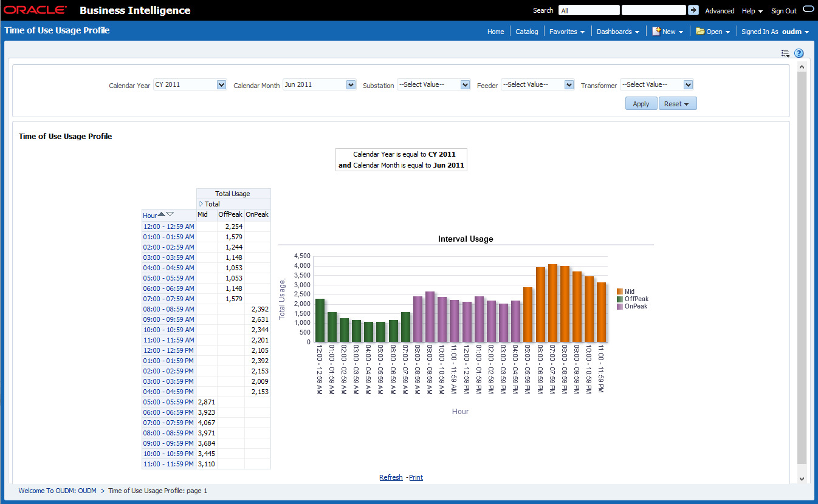
Task: Click the Oracle logo
Action: click(x=35, y=10)
